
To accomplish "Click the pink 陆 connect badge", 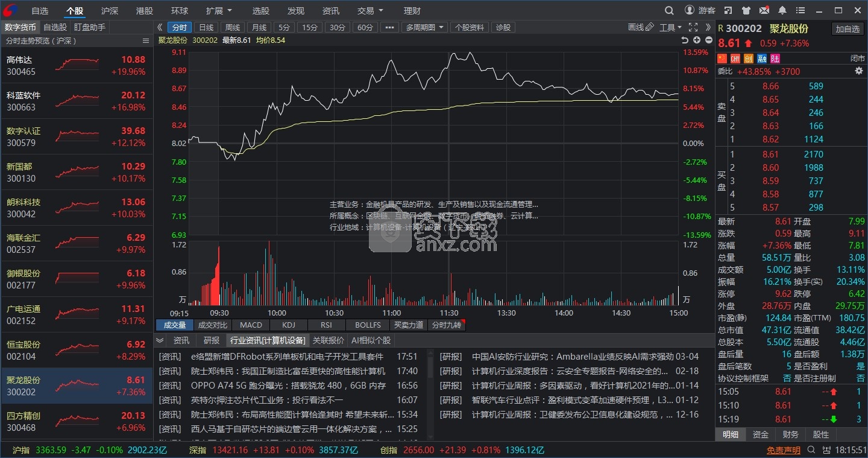I will click(775, 59).
